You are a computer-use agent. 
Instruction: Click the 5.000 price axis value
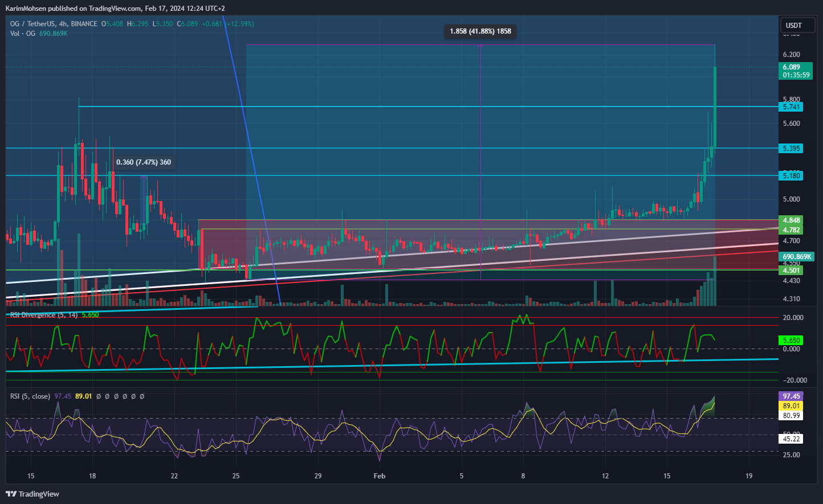[x=792, y=199]
